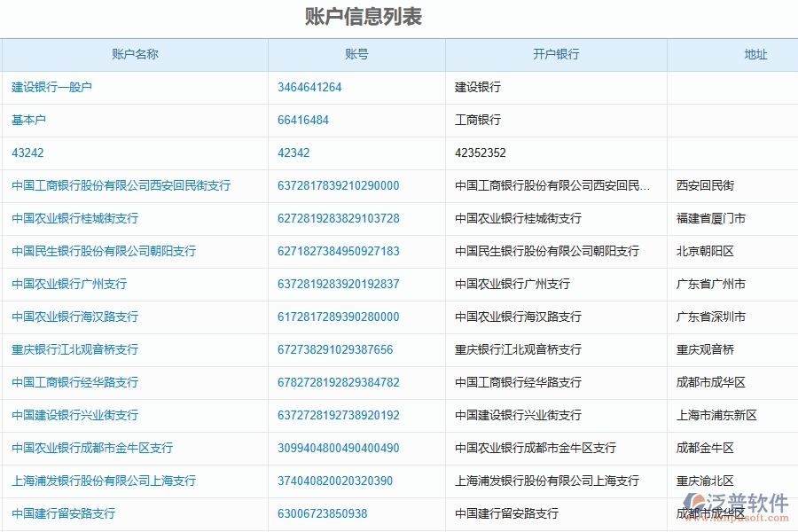Open account number 66416484
798x532 pixels.
[x=301, y=120]
